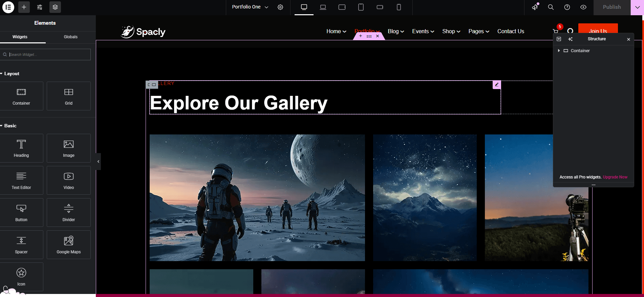
Task: Open the Elementor logo menu
Action: pos(8,7)
